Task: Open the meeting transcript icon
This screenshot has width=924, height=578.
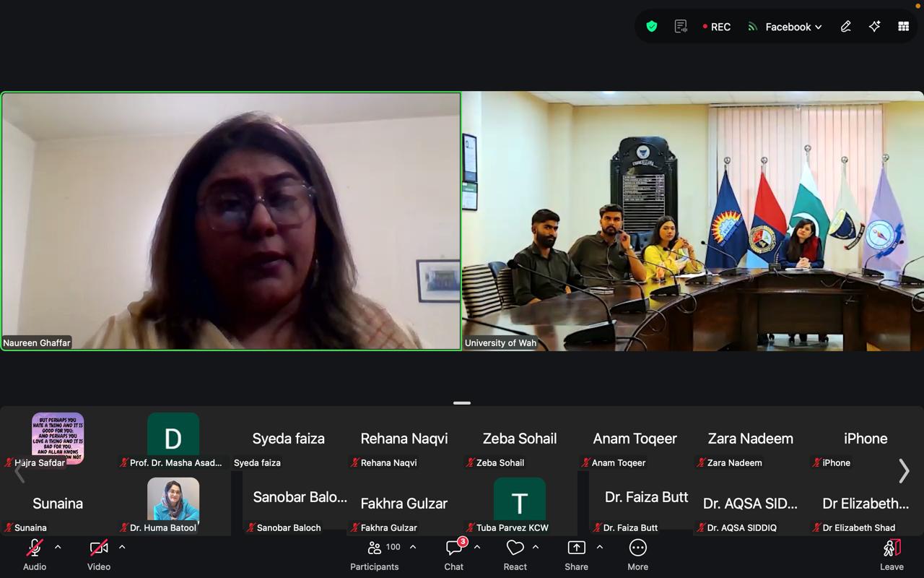Action: tap(681, 27)
